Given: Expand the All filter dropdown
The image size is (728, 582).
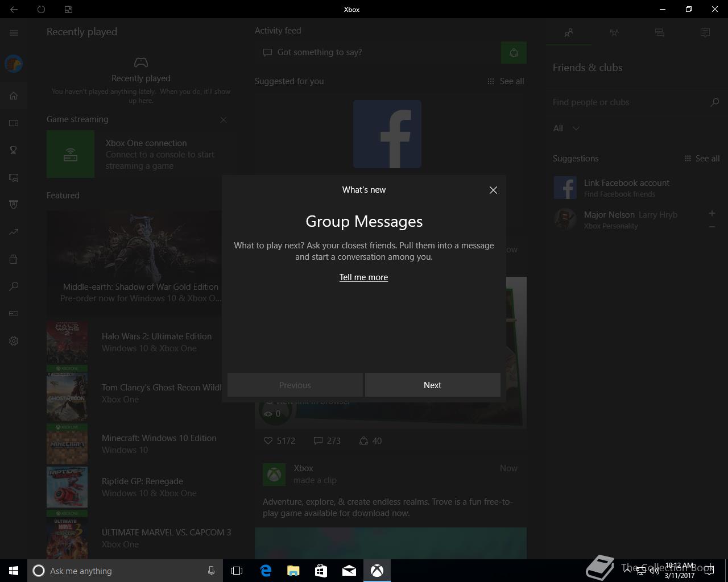Looking at the screenshot, I should tap(566, 128).
